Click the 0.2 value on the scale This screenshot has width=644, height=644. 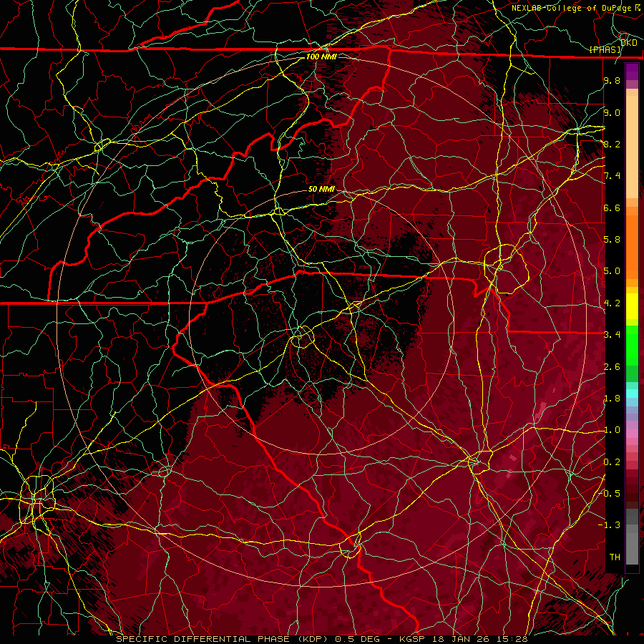coord(612,462)
